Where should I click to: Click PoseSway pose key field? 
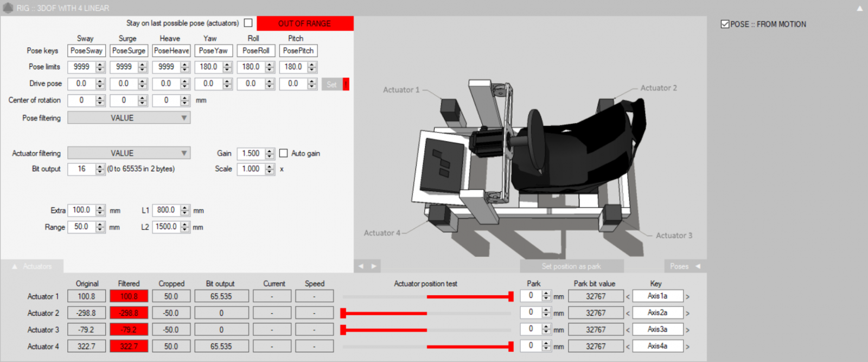86,50
